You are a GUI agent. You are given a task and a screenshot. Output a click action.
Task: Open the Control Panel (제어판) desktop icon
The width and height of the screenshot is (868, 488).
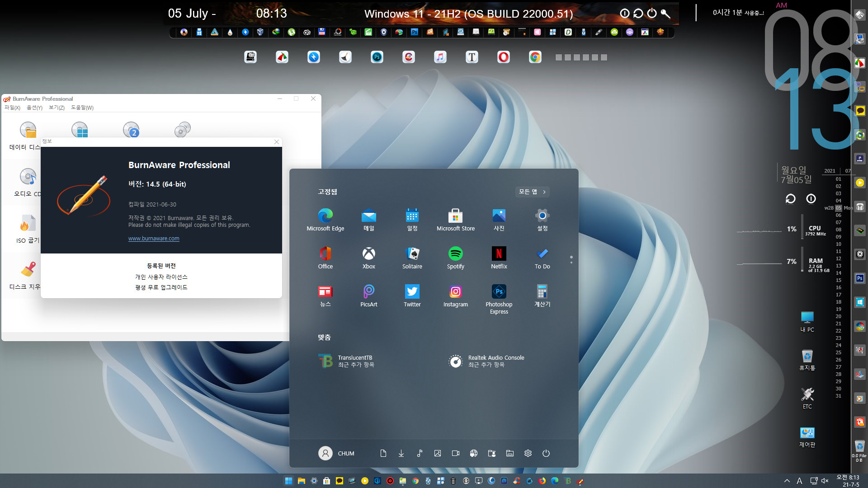(807, 437)
